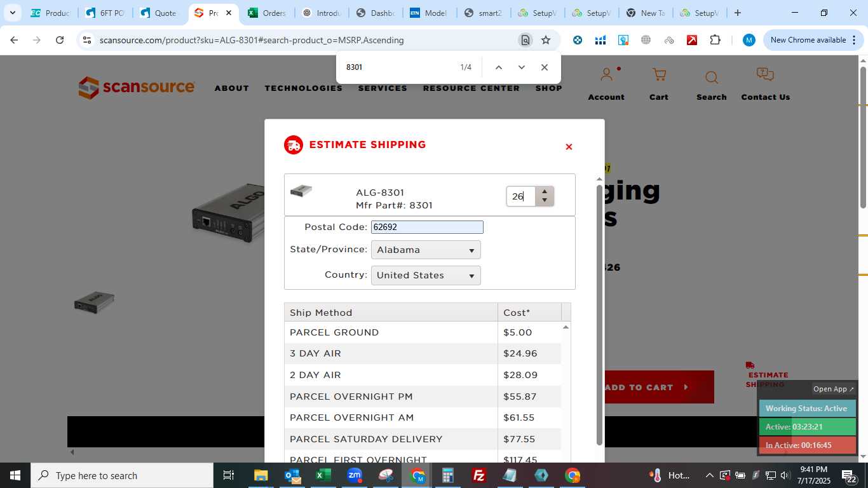The width and height of the screenshot is (868, 488).
Task: Click the ScanSource logo
Action: pos(137,88)
